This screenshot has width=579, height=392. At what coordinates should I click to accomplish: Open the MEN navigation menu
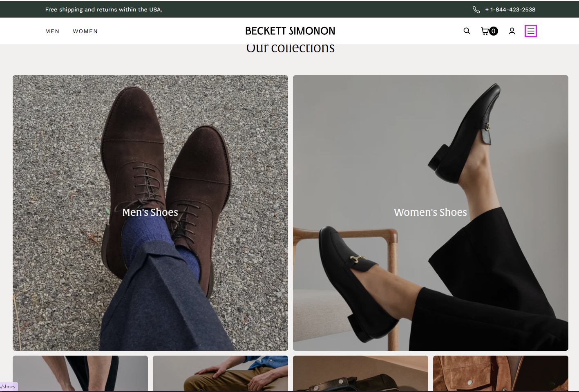click(52, 31)
